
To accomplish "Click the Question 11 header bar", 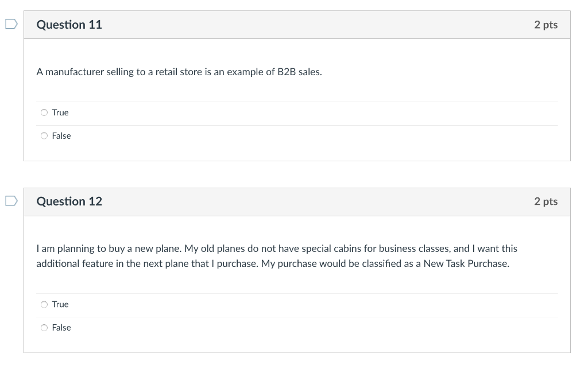I will 297,24.
